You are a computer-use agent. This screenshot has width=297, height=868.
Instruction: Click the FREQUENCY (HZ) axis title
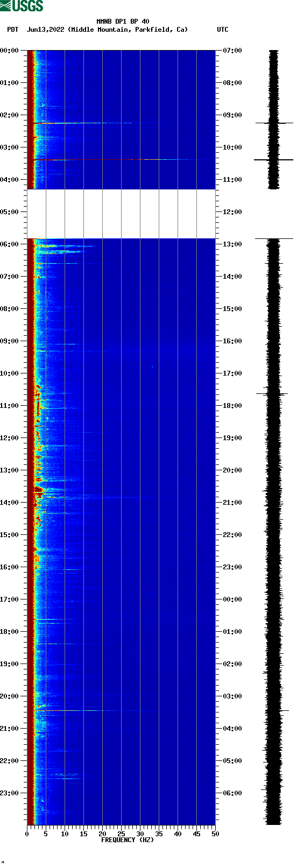128,840
